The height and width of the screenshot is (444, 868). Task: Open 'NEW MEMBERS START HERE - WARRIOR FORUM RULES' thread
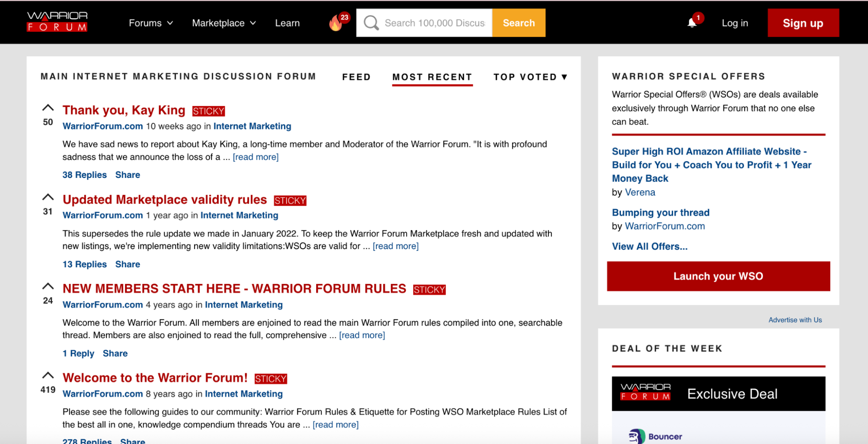tap(234, 289)
